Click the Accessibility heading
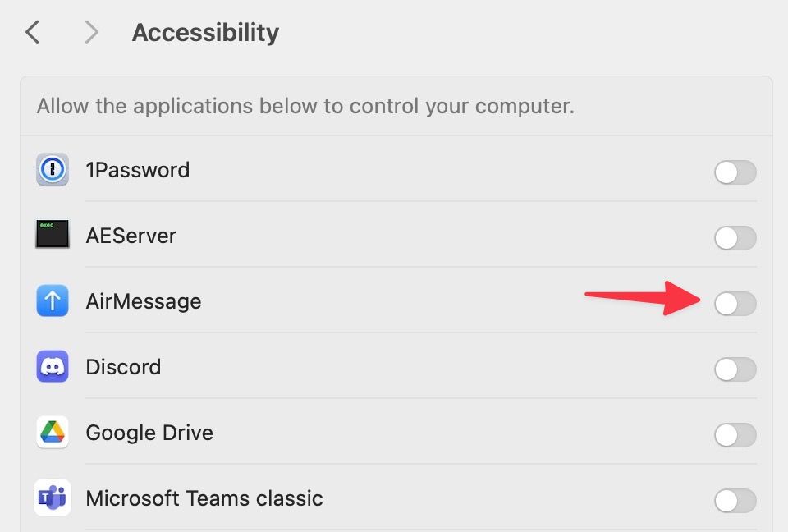 point(205,32)
